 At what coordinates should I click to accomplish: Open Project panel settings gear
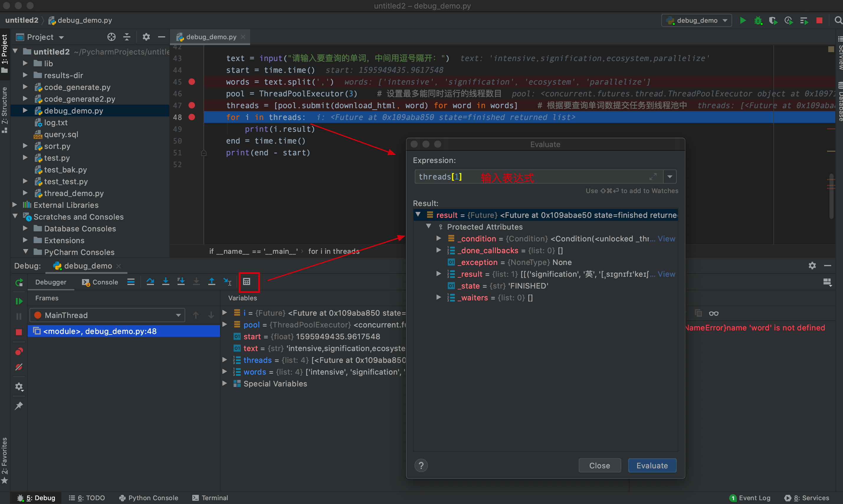click(146, 37)
